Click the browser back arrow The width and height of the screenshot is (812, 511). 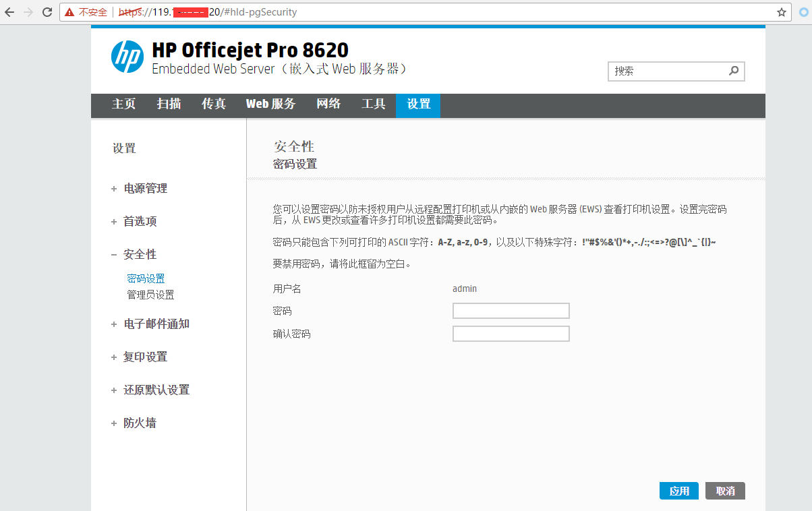(x=9, y=12)
